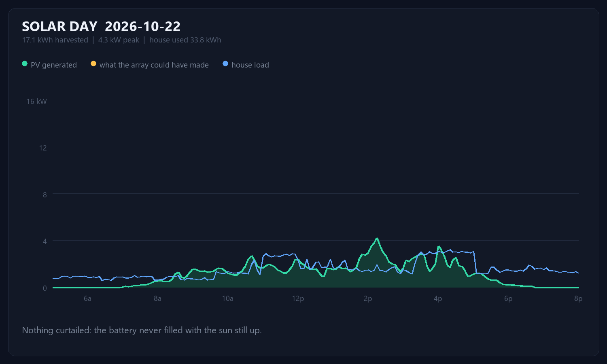Click the 'Nothing curtailed' footer note
This screenshot has width=607, height=364.
click(142, 330)
